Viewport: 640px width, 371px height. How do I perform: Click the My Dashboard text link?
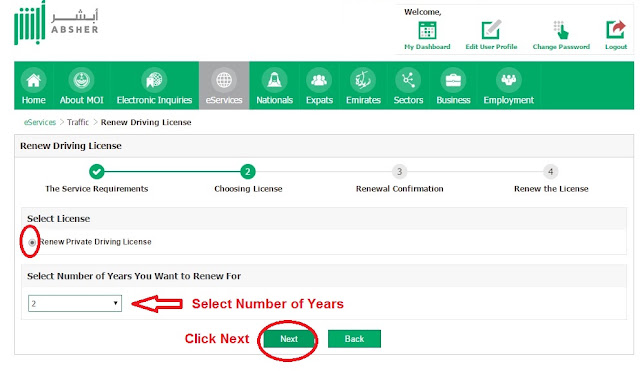[427, 47]
